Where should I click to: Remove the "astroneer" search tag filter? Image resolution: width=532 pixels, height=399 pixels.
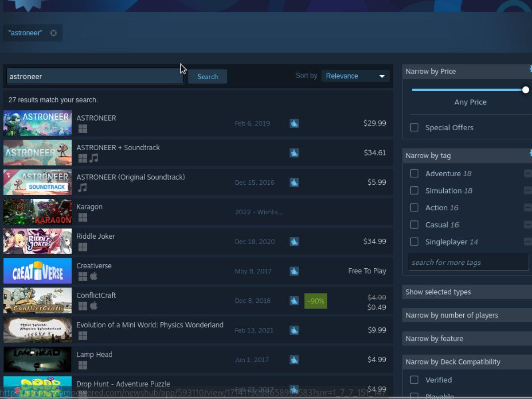53,33
